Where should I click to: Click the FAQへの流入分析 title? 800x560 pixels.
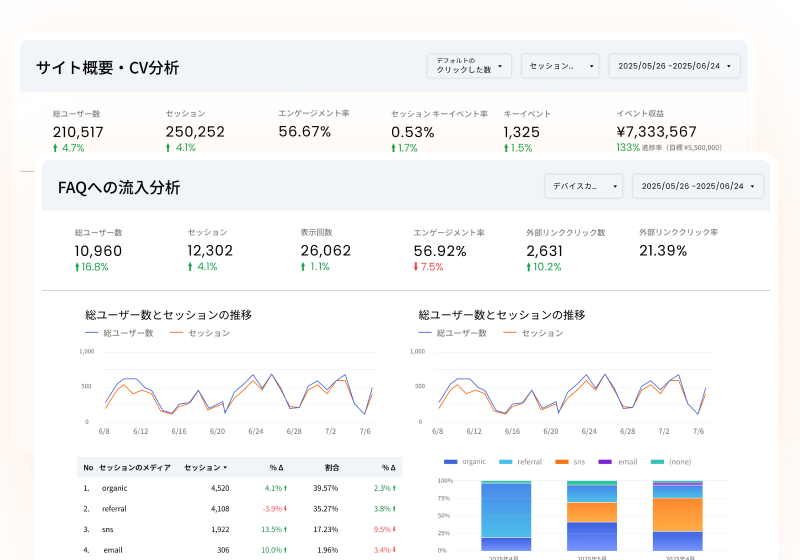119,188
